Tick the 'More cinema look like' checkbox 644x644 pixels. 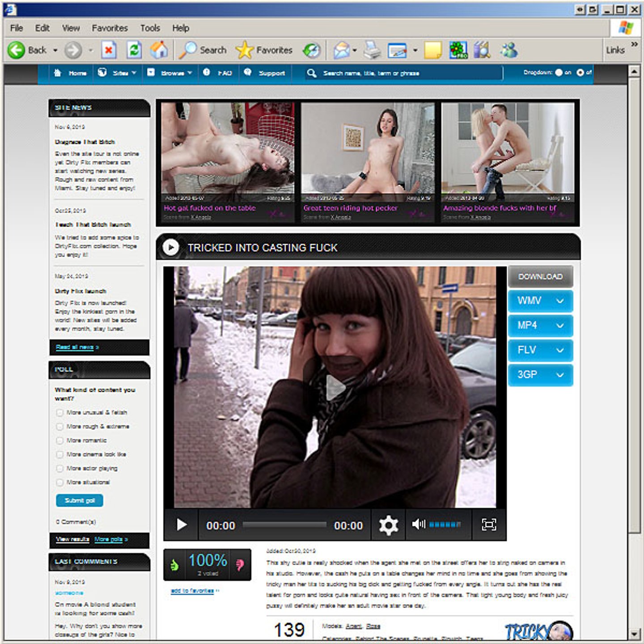(x=59, y=454)
